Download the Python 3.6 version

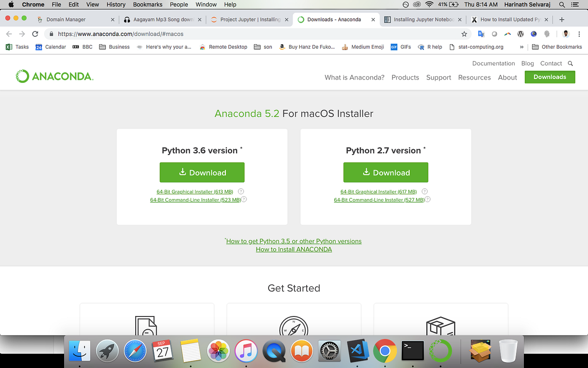tap(202, 172)
